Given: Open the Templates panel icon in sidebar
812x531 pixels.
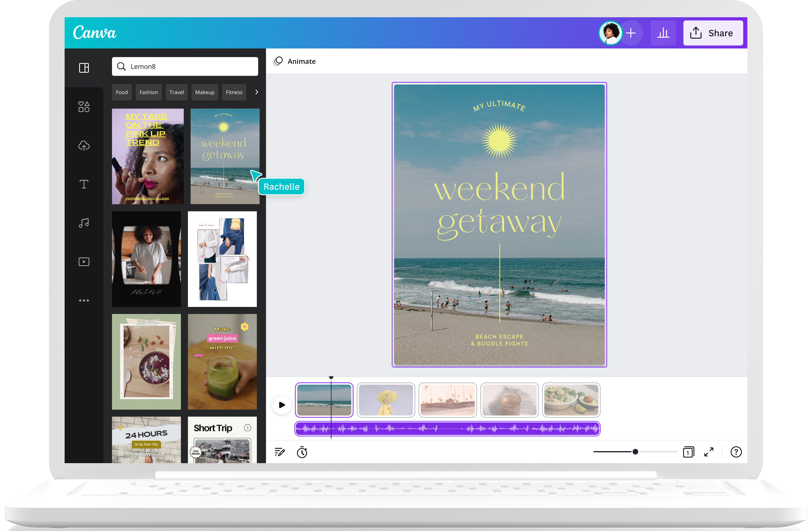Looking at the screenshot, I should [84, 68].
